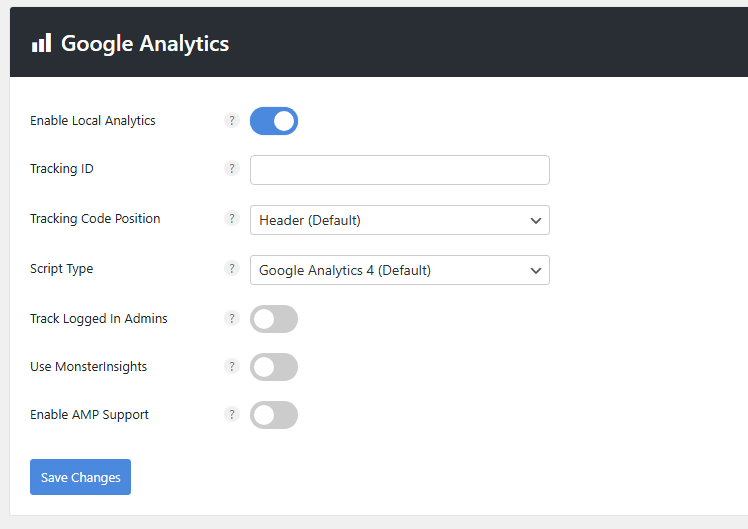Show help for Tracking Code Position
748x529 pixels.
pos(232,218)
